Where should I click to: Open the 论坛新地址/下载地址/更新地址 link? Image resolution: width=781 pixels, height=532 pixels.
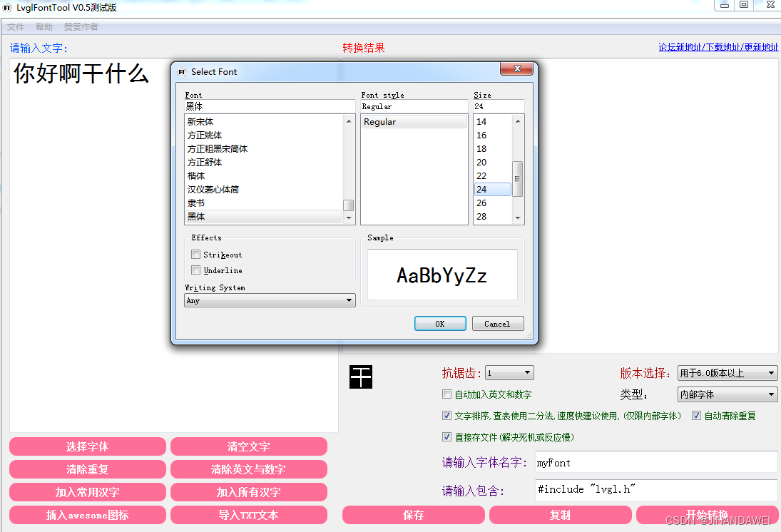[x=718, y=47]
